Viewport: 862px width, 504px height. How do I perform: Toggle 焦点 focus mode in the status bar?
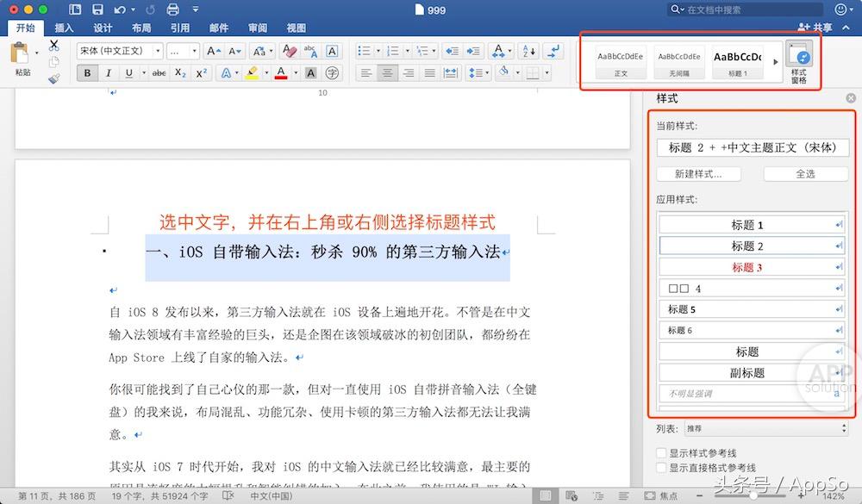pos(662,495)
